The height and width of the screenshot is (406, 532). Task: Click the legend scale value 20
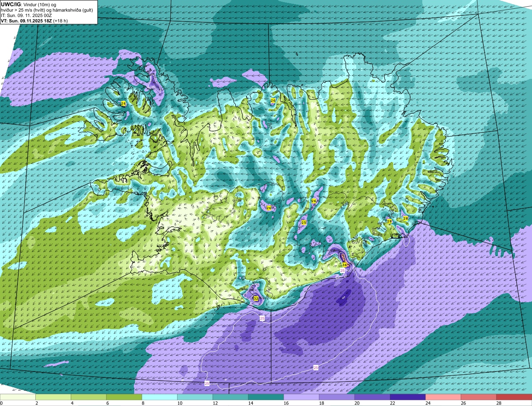357,403
